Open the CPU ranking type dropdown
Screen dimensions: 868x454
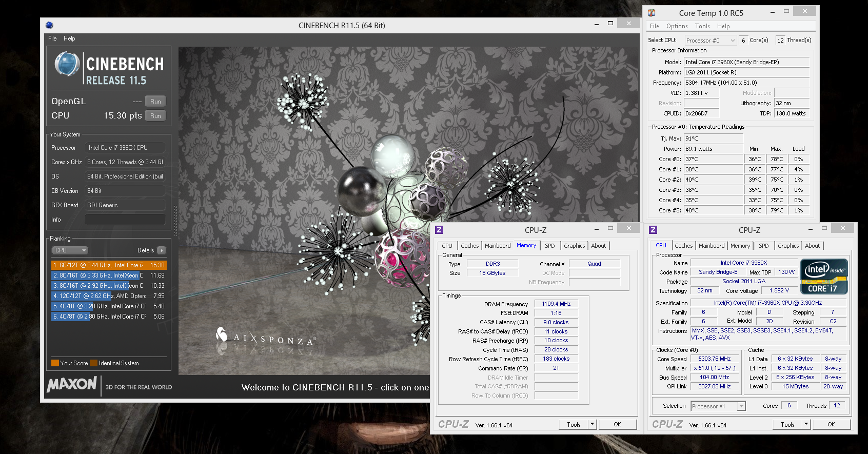point(70,250)
